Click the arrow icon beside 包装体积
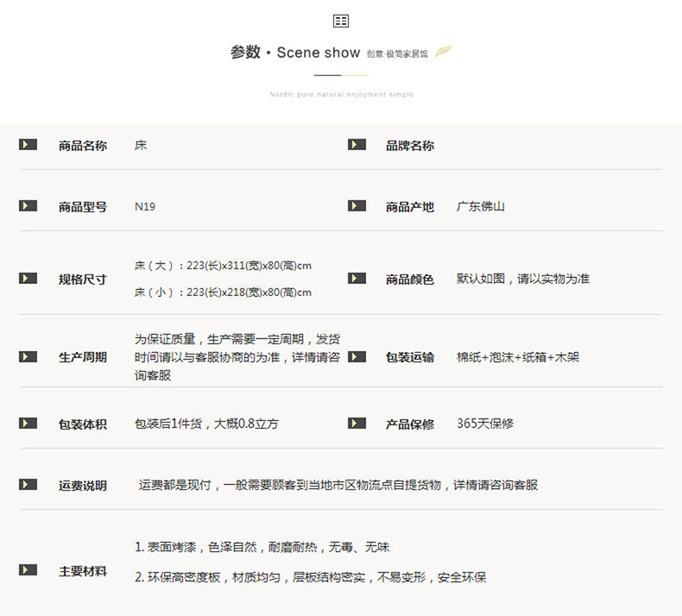Screen dimensions: 682x616 tap(28, 423)
